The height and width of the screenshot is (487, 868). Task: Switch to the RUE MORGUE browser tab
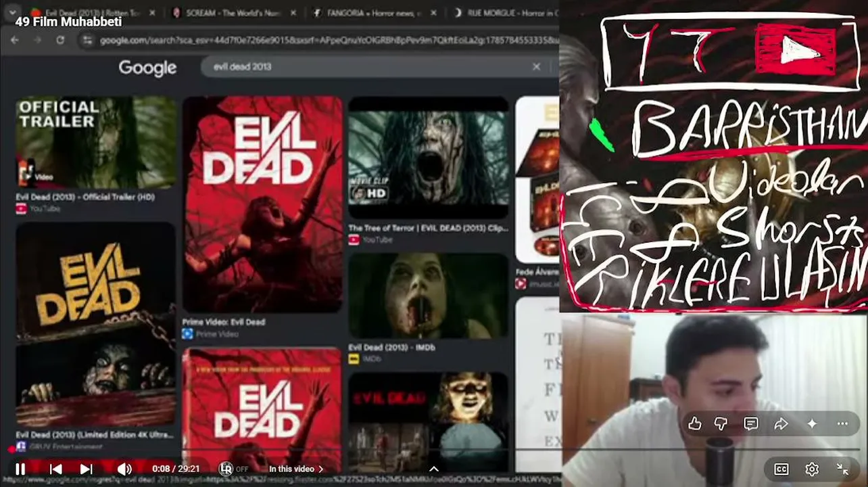[x=506, y=13]
